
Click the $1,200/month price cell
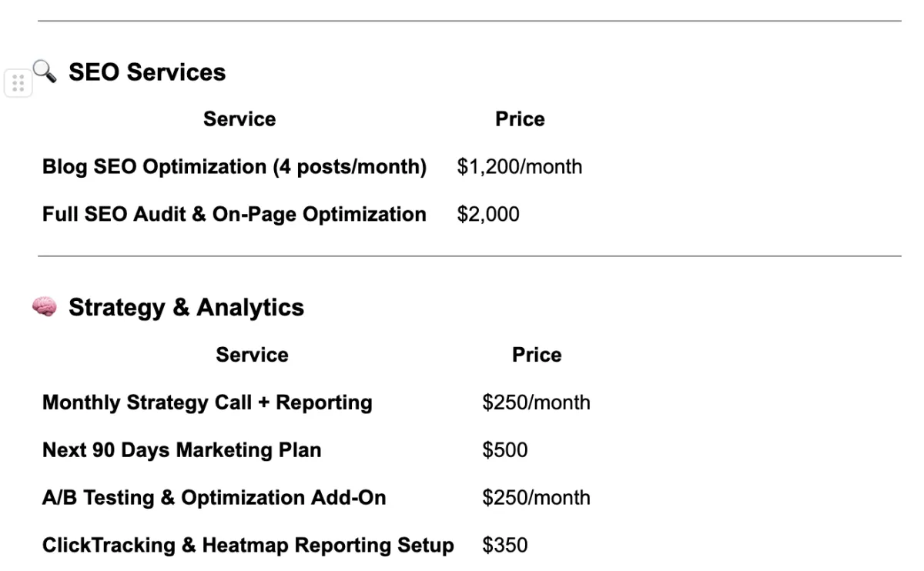tap(520, 167)
